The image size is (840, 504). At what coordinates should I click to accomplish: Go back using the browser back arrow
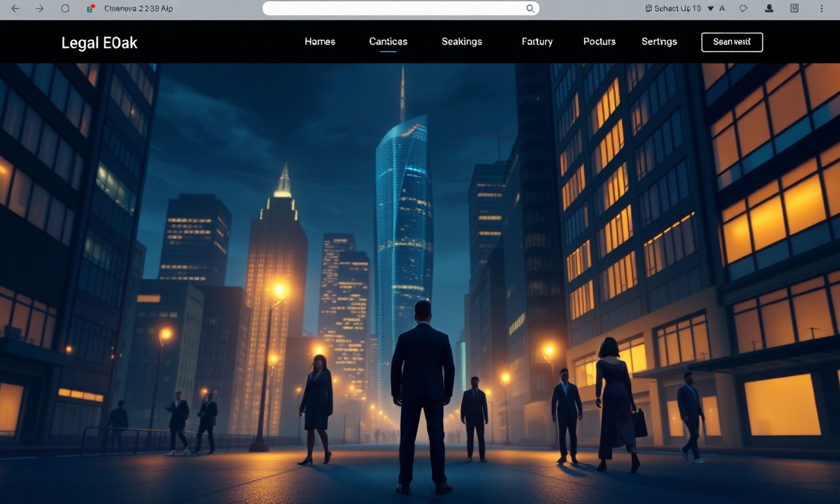(x=15, y=9)
